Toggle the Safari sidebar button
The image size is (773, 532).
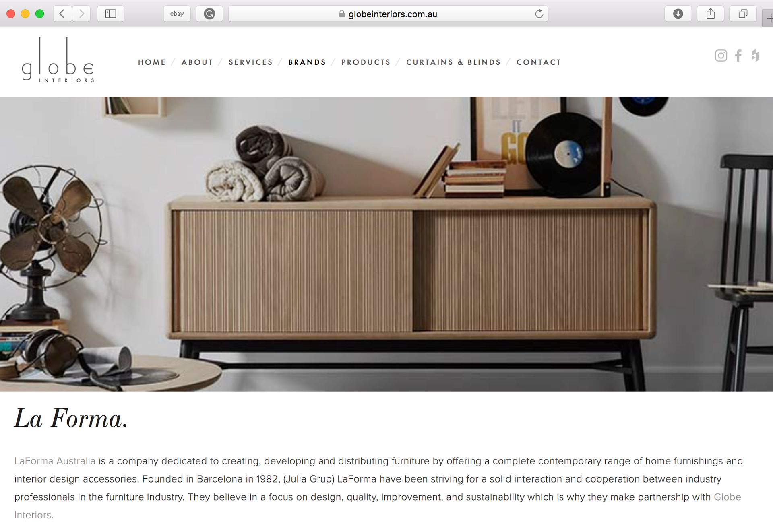tap(111, 14)
